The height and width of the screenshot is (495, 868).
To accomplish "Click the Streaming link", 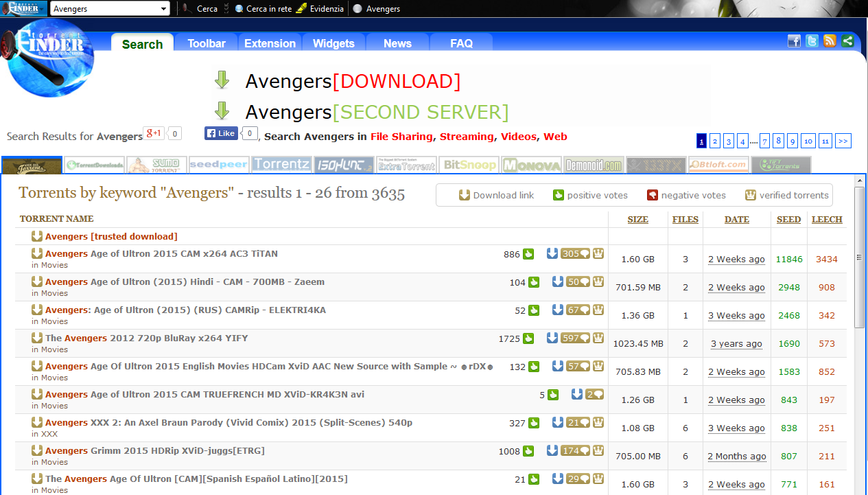I will 467,137.
